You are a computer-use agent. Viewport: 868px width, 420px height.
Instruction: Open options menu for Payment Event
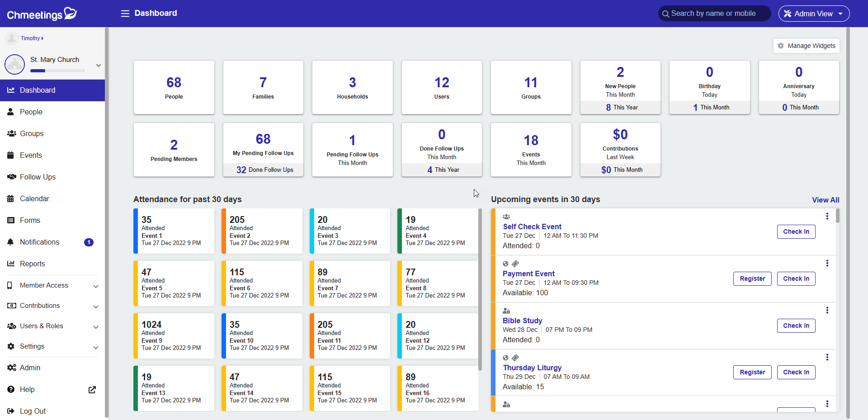(827, 263)
